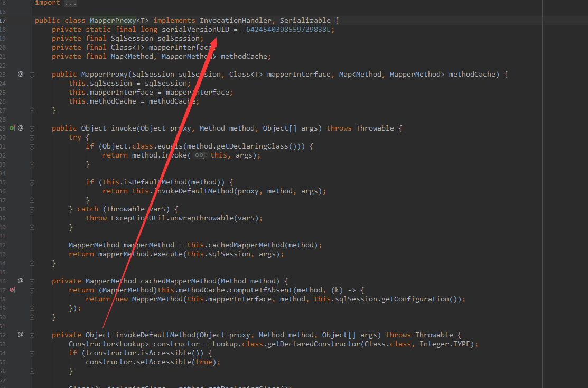588x388 pixels.
Task: Click the class name MapperProxy<T> in the declaration
Action: 119,20
